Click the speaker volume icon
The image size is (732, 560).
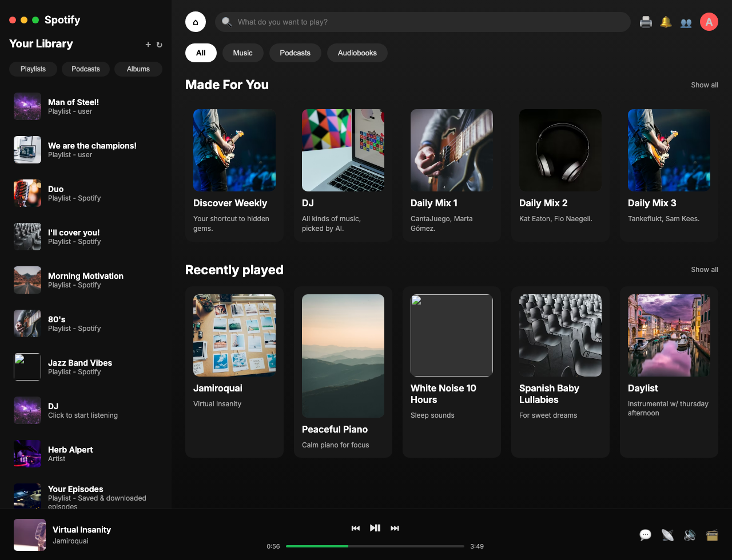690,535
